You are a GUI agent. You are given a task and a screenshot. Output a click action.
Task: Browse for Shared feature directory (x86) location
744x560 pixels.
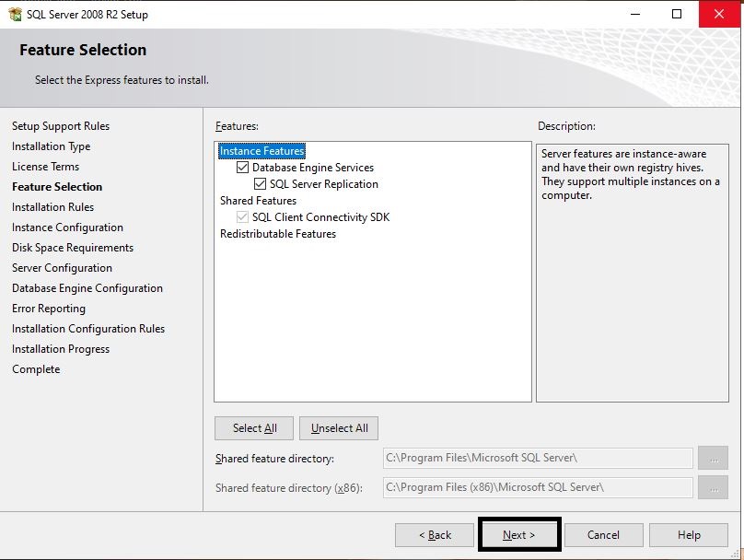pyautogui.click(x=714, y=487)
